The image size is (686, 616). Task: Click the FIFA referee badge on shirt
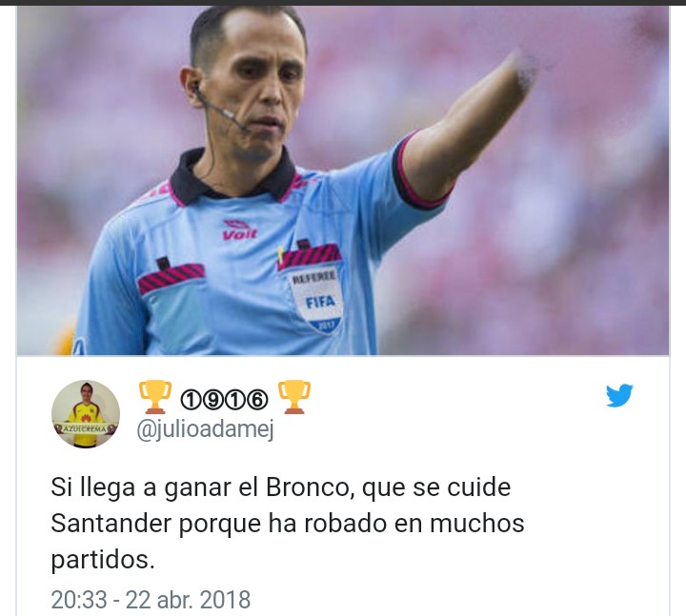pyautogui.click(x=318, y=300)
